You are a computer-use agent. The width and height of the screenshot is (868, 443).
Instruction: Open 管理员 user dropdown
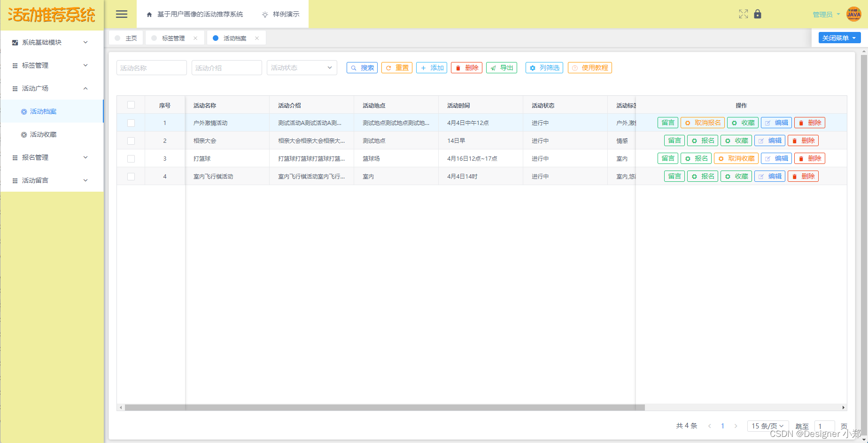tap(826, 15)
